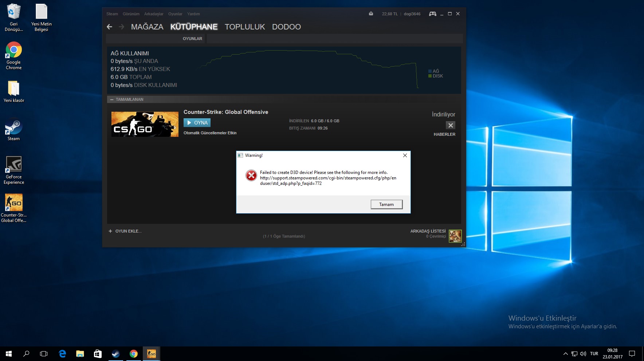Viewport: 644px width, 361px height.
Task: Open the Yardım menu
Action: (193, 14)
